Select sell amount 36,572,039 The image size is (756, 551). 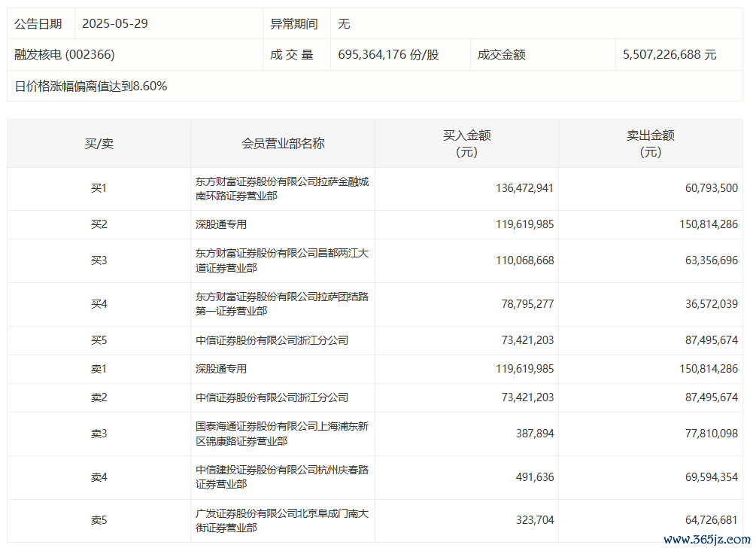pos(712,304)
